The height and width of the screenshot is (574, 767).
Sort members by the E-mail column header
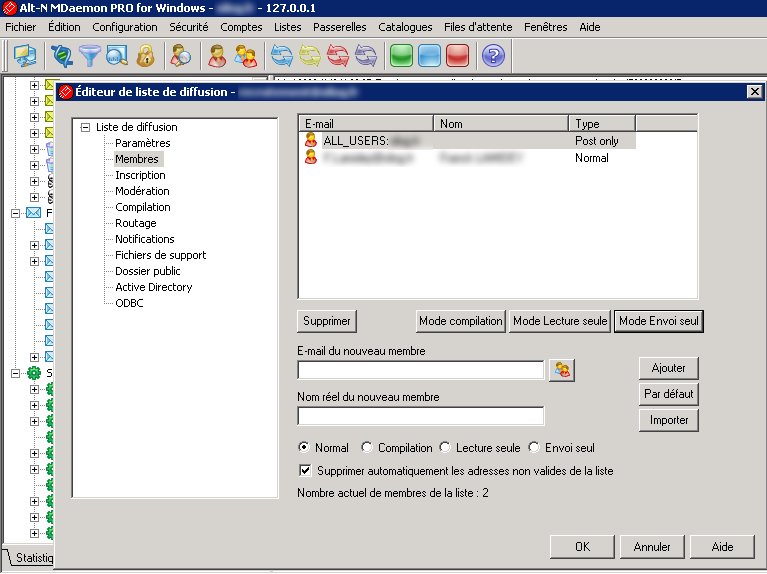coord(365,123)
